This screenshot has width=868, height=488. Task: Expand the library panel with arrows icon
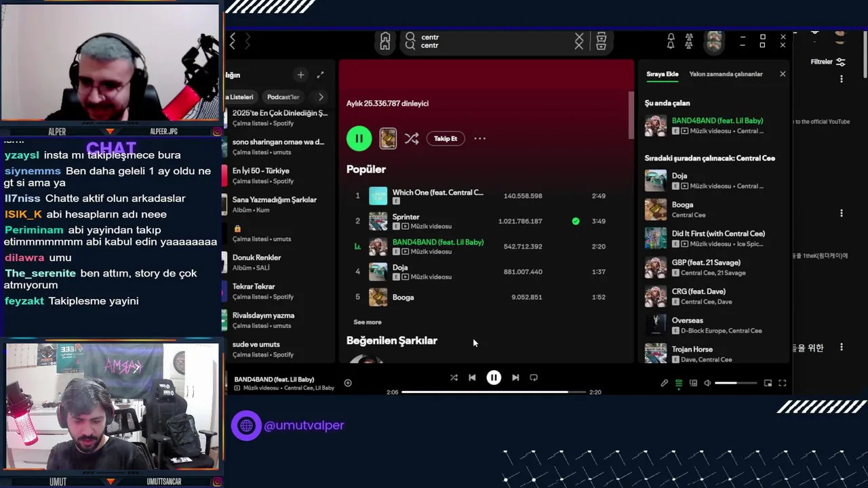(320, 75)
